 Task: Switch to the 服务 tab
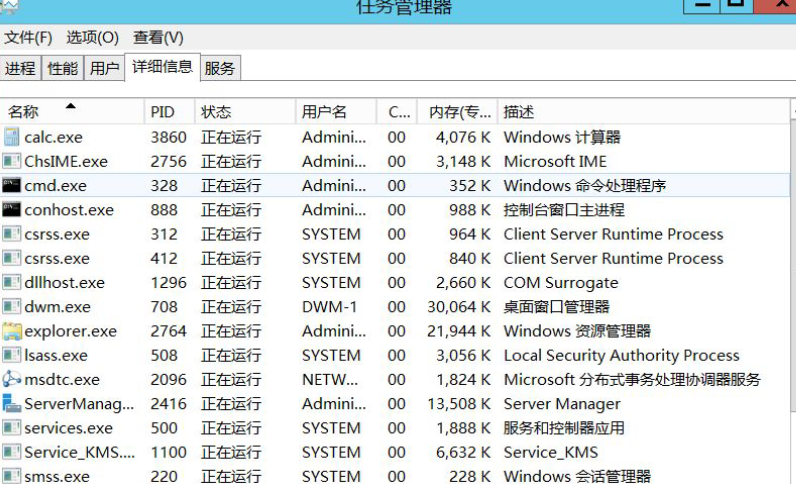coord(220,69)
